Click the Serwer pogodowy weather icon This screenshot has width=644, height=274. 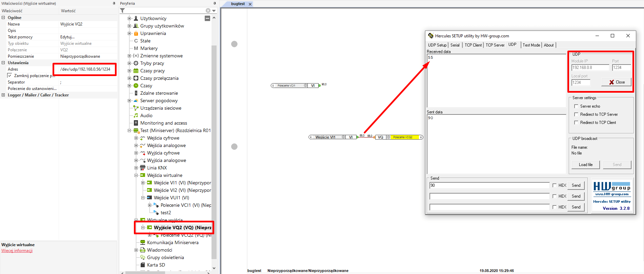click(136, 101)
